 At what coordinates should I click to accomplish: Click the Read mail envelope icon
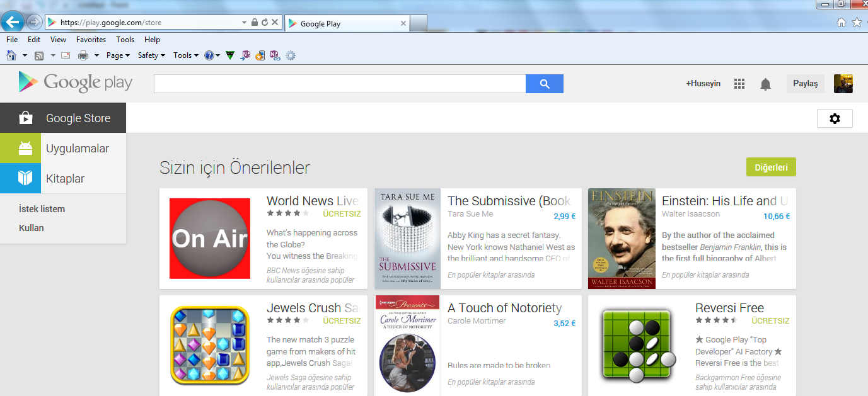pyautogui.click(x=66, y=55)
